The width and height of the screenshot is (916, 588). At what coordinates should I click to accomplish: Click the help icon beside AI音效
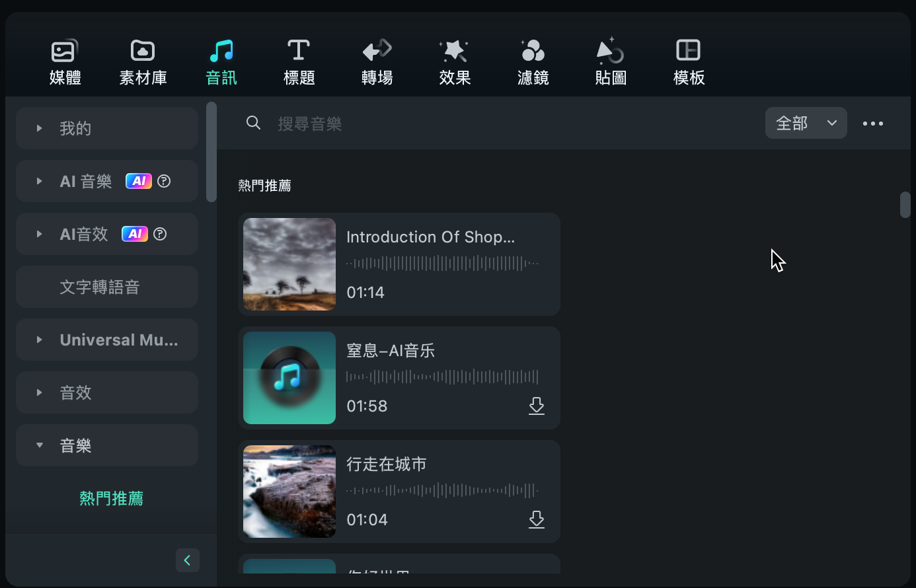pyautogui.click(x=160, y=234)
